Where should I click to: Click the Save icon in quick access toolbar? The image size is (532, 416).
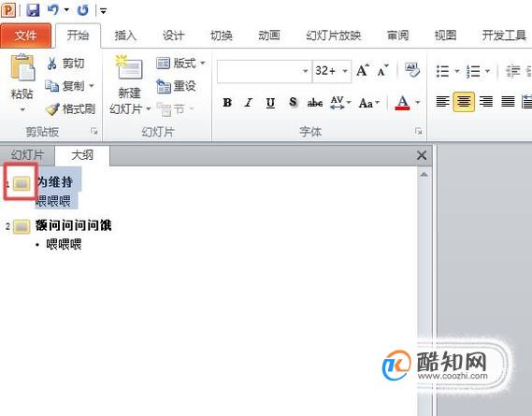[33, 10]
